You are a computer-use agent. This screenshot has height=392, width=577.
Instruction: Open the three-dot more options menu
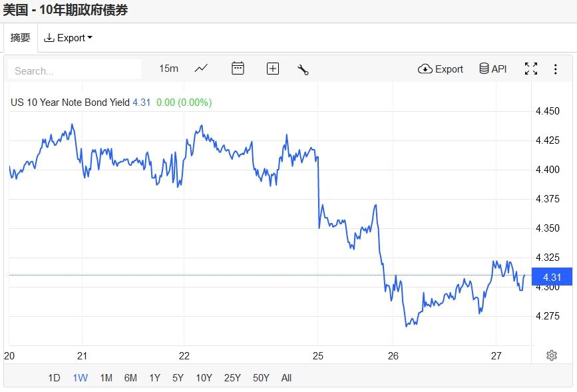556,69
